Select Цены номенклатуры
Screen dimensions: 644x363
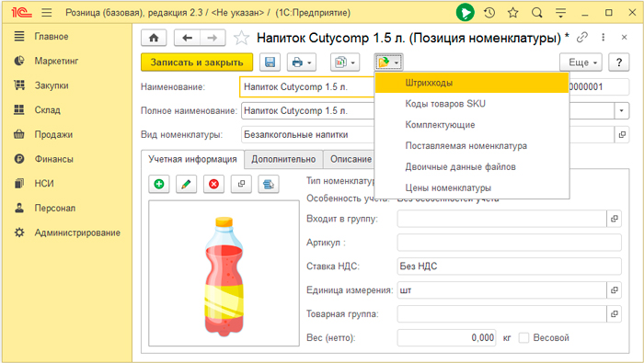(x=472, y=187)
